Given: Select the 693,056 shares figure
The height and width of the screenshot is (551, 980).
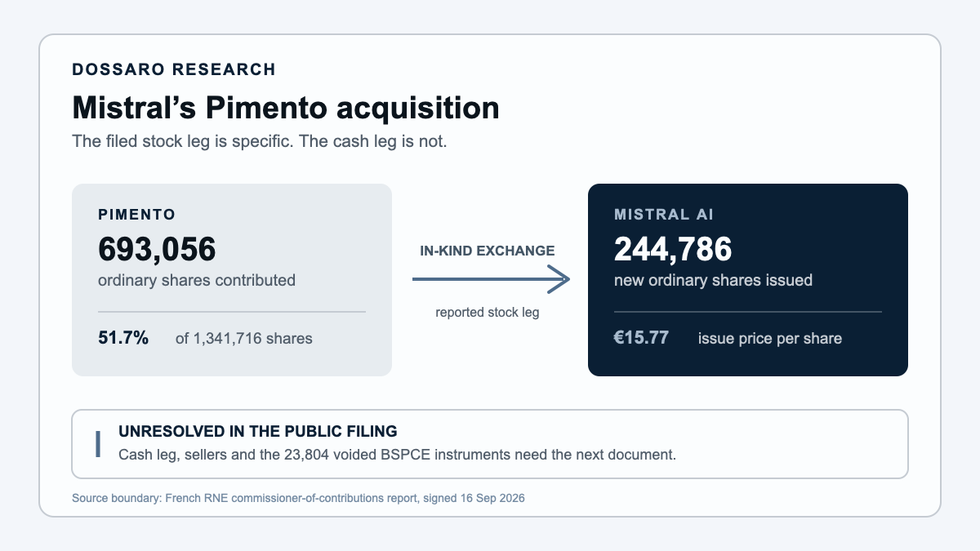Looking at the screenshot, I should point(157,249).
